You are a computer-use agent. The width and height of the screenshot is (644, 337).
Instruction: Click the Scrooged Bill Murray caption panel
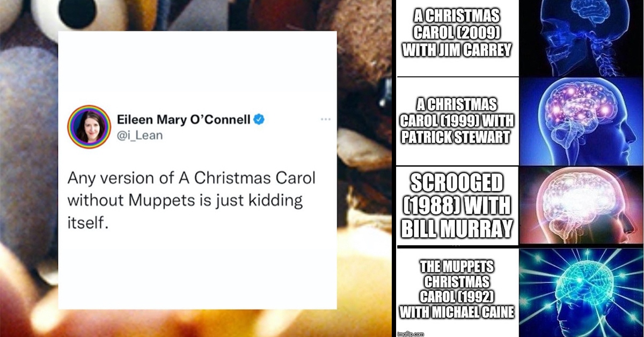click(x=458, y=207)
